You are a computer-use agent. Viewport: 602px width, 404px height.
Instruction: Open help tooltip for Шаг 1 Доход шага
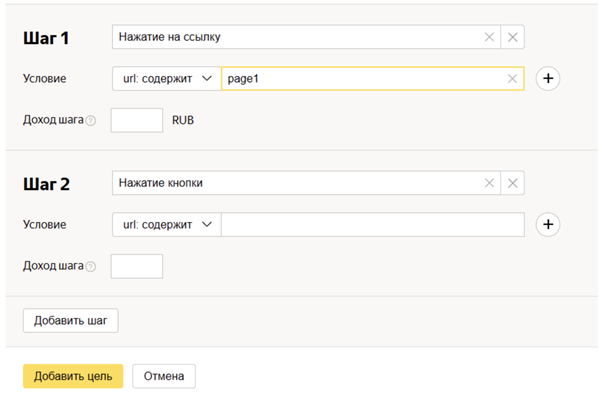pos(91,121)
